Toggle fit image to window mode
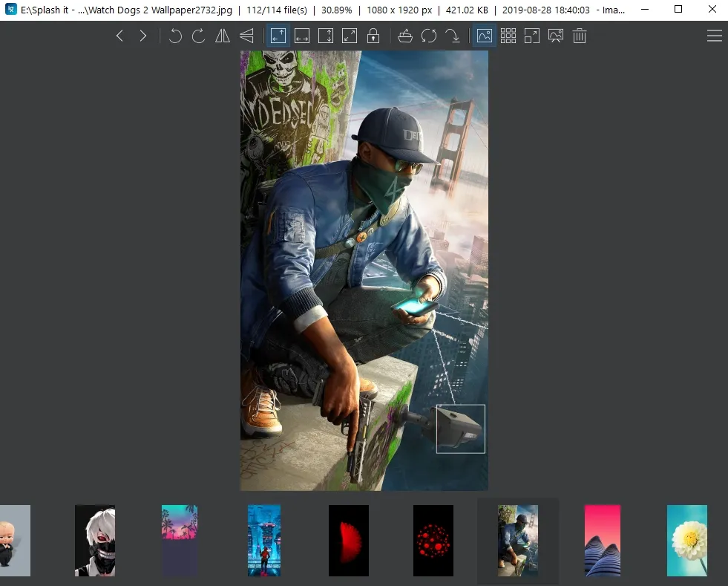Viewport: 728px width, 586px height. 278,36
